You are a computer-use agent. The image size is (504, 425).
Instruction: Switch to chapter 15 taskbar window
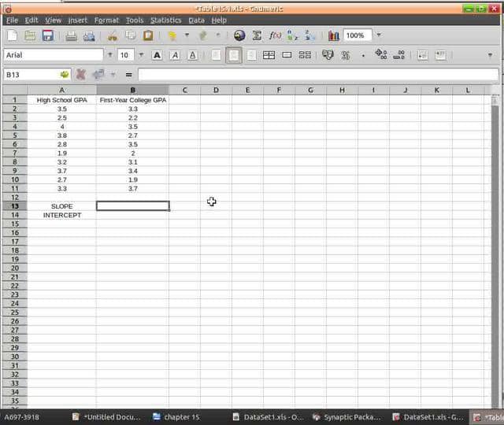tap(176, 416)
